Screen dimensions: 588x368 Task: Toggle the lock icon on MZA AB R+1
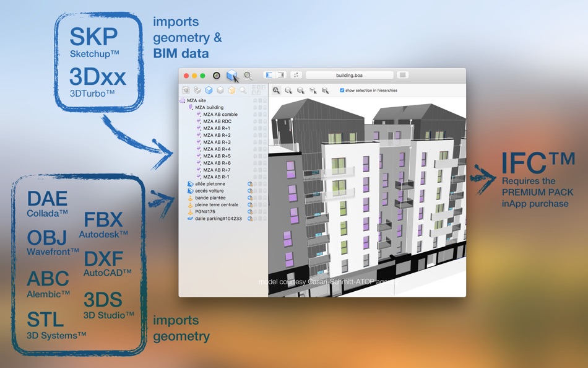click(x=265, y=128)
